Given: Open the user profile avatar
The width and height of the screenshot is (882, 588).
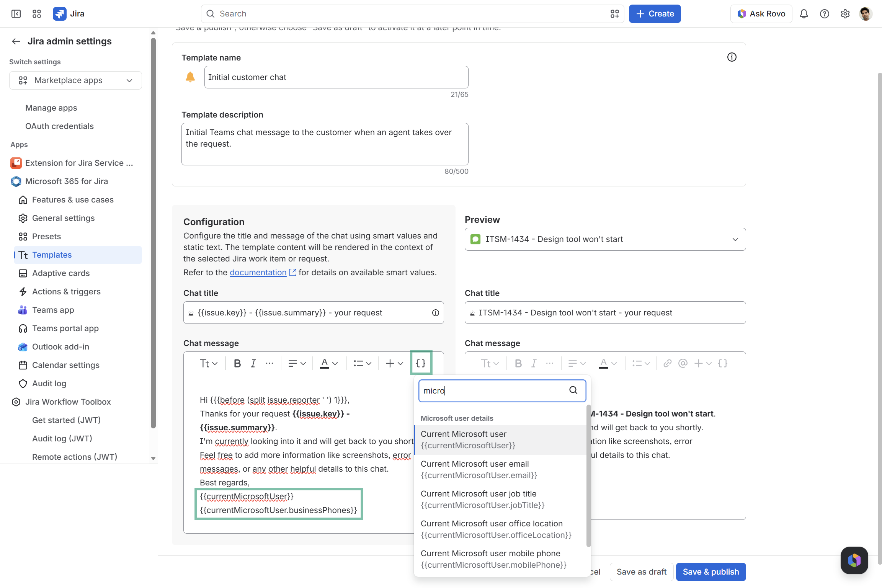Looking at the screenshot, I should (866, 14).
